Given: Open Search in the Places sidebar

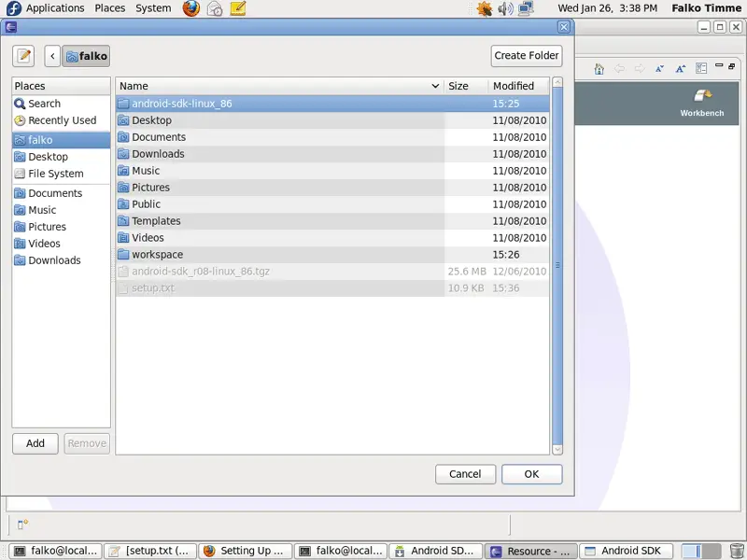Looking at the screenshot, I should [x=61, y=104].
